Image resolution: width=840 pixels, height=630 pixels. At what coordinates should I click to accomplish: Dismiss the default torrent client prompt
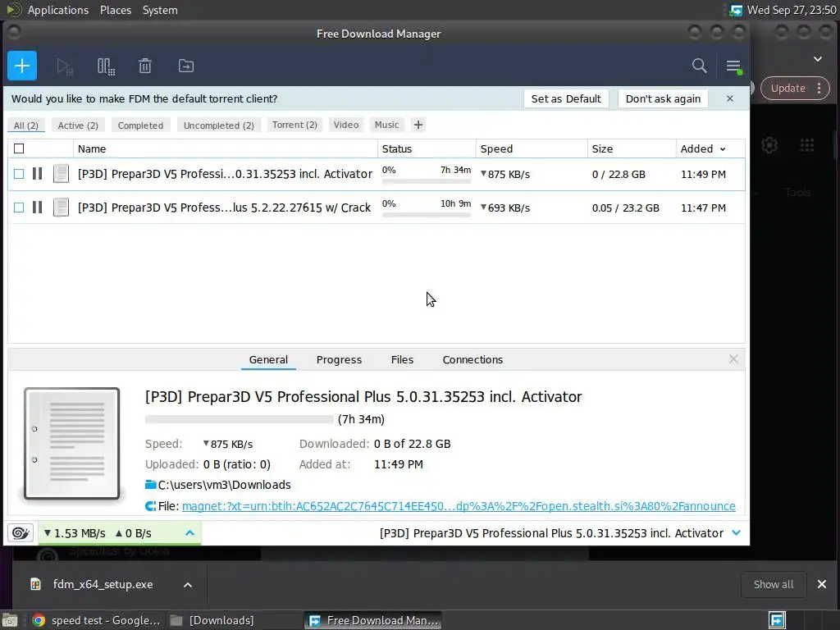pos(729,98)
